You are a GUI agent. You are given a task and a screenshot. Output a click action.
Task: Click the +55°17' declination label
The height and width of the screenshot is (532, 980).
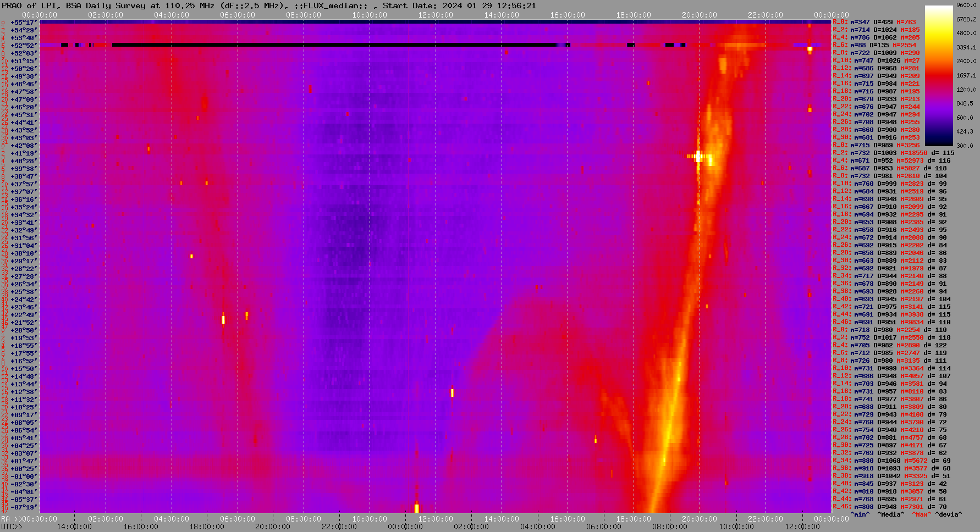tap(24, 23)
